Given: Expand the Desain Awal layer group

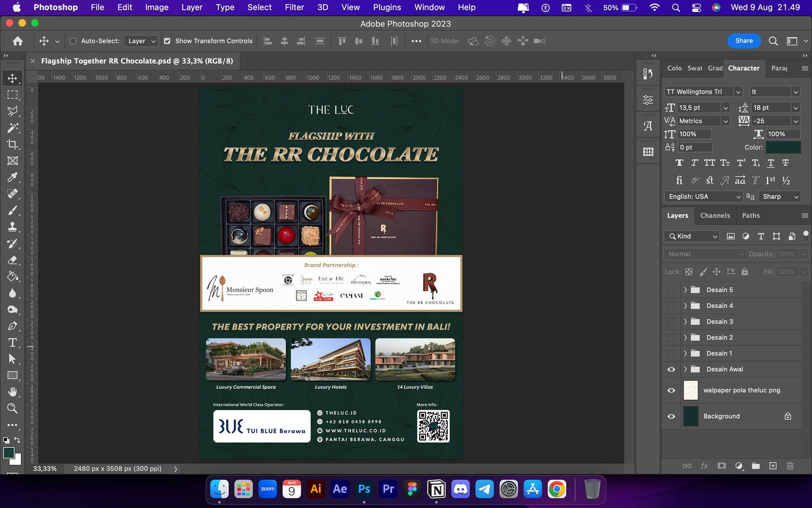Looking at the screenshot, I should (x=685, y=369).
